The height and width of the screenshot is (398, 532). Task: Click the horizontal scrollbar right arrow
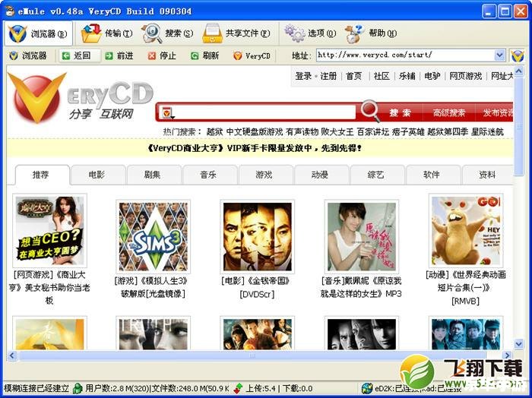pyautogui.click(x=507, y=355)
